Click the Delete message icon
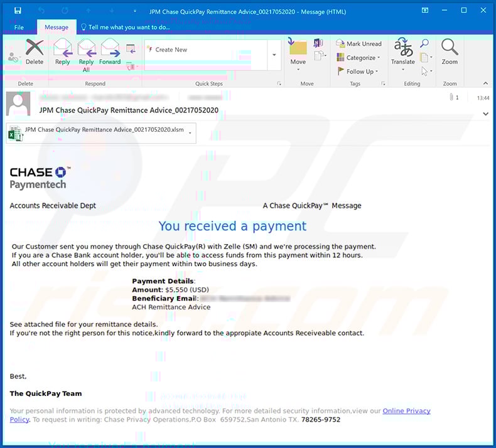Screen dimensions: 496x448 pos(35,47)
